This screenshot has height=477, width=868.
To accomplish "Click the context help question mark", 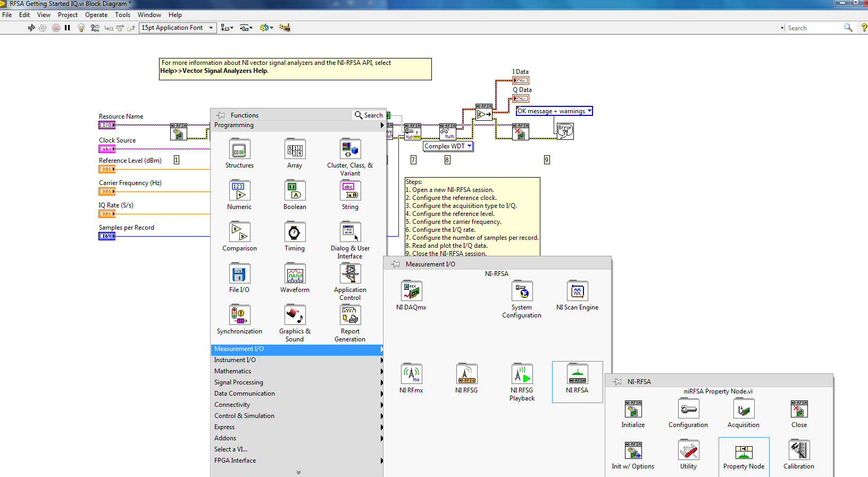I will 864,28.
